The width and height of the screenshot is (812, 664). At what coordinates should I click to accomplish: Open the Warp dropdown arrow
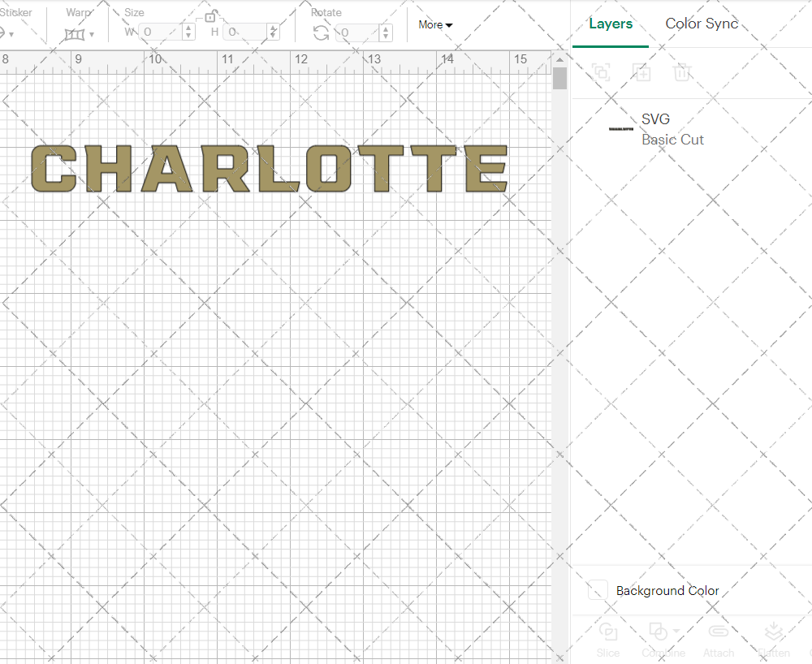click(92, 35)
